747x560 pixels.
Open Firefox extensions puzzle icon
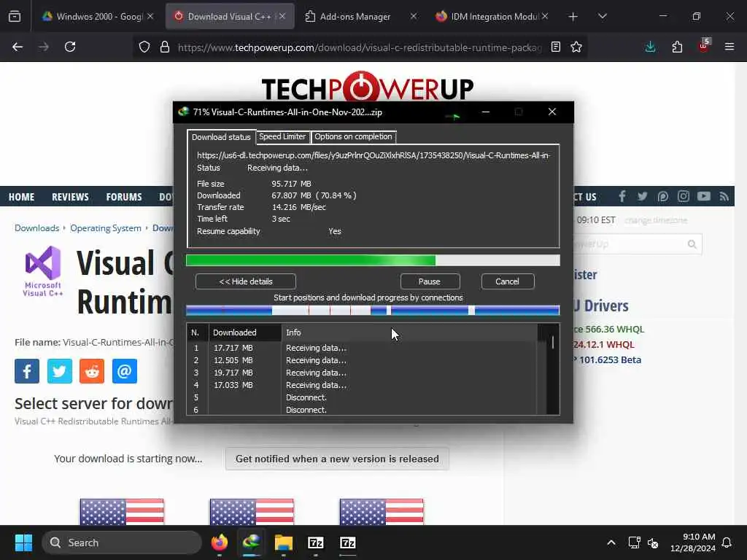click(677, 47)
